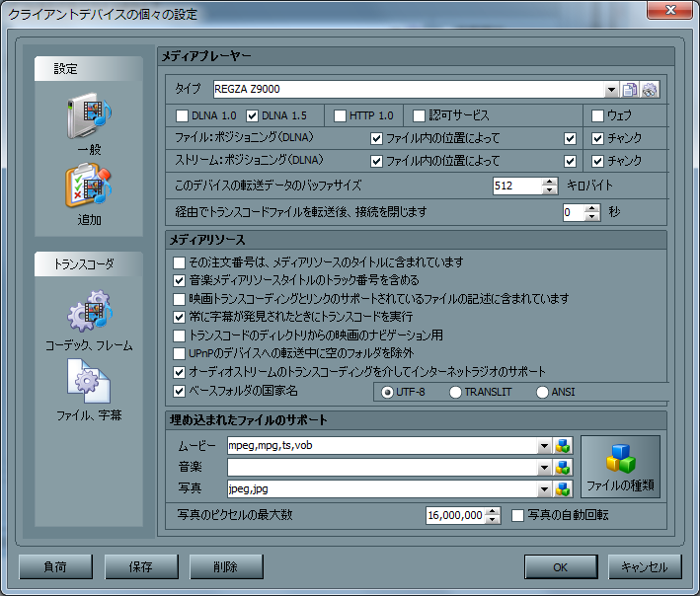Image resolution: width=700 pixels, height=596 pixels.
Task: Toggle チャンク checkbox in the ファイル row
Action: tap(597, 139)
